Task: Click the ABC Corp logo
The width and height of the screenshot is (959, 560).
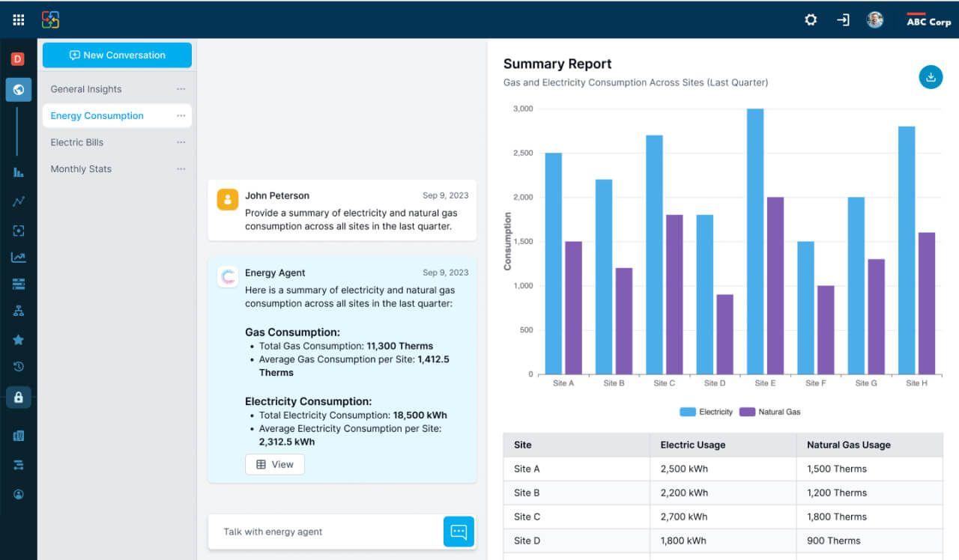Action: pos(928,20)
